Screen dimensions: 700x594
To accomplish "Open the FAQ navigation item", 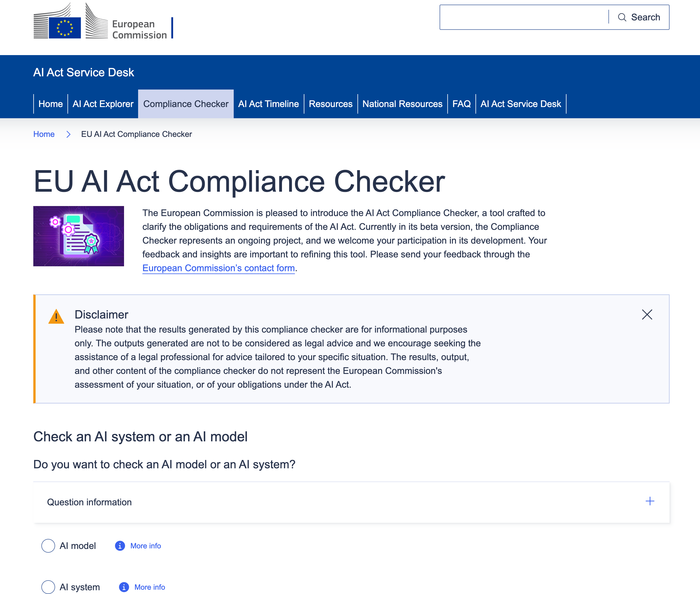I will [x=461, y=104].
